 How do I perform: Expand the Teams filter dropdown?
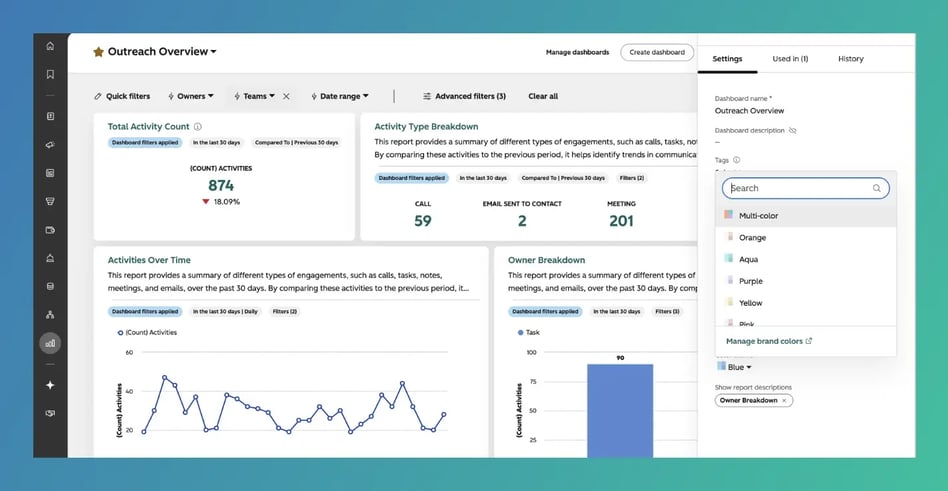click(x=255, y=96)
